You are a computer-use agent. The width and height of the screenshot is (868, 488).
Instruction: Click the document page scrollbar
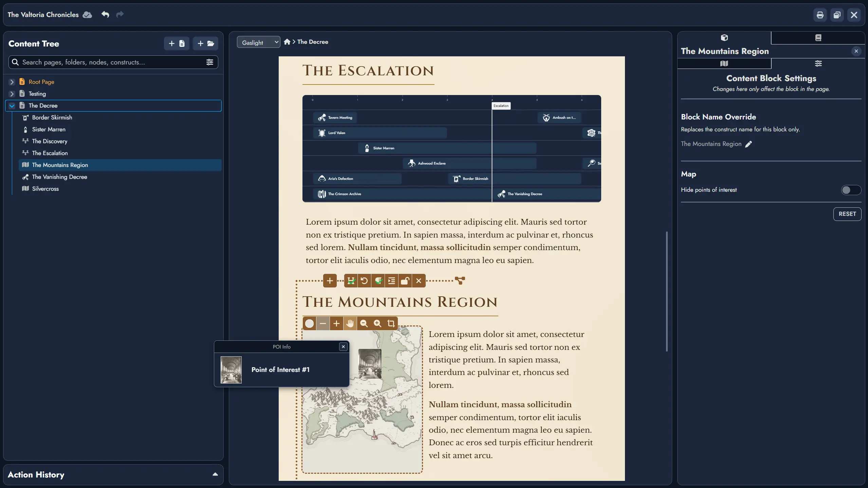(667, 291)
